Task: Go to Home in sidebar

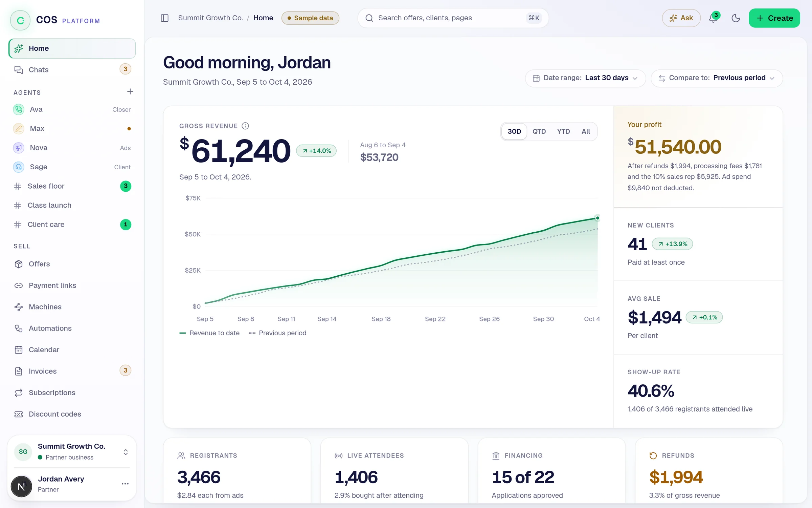Action: [72, 48]
